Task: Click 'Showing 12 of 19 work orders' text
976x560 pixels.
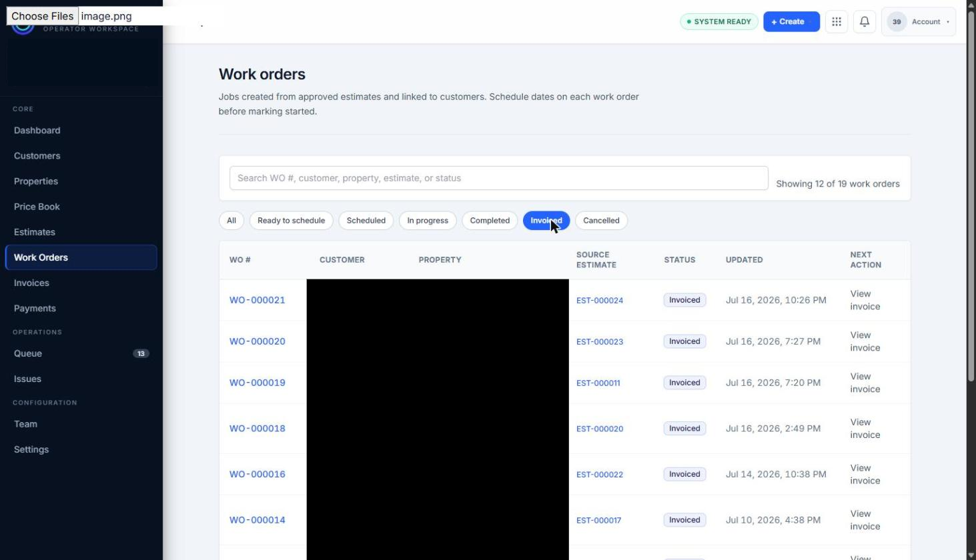Action: click(x=838, y=184)
